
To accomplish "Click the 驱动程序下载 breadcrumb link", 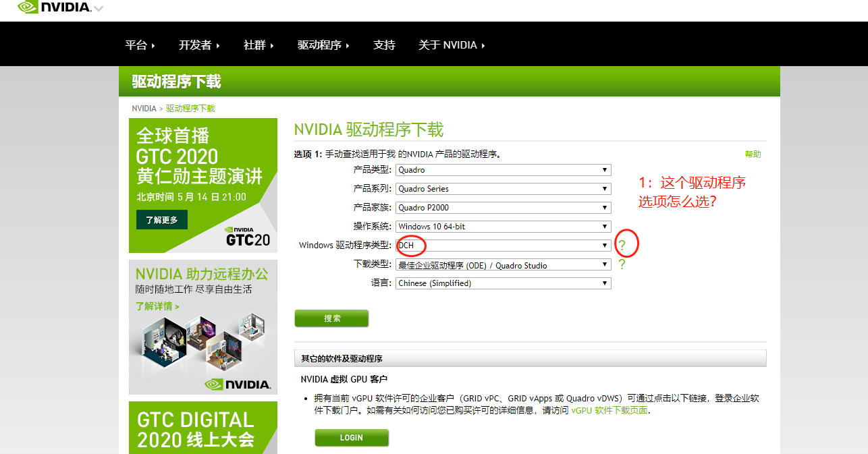I will pyautogui.click(x=190, y=108).
